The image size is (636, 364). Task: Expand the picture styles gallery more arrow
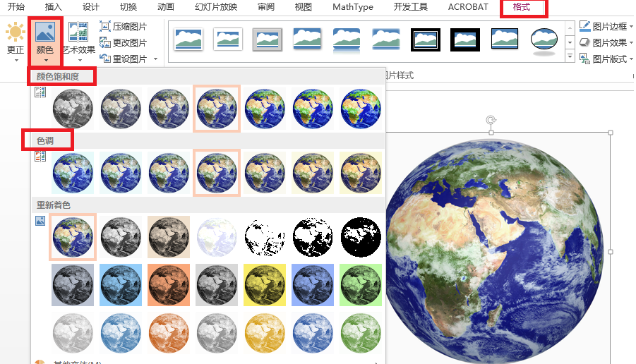coord(570,56)
